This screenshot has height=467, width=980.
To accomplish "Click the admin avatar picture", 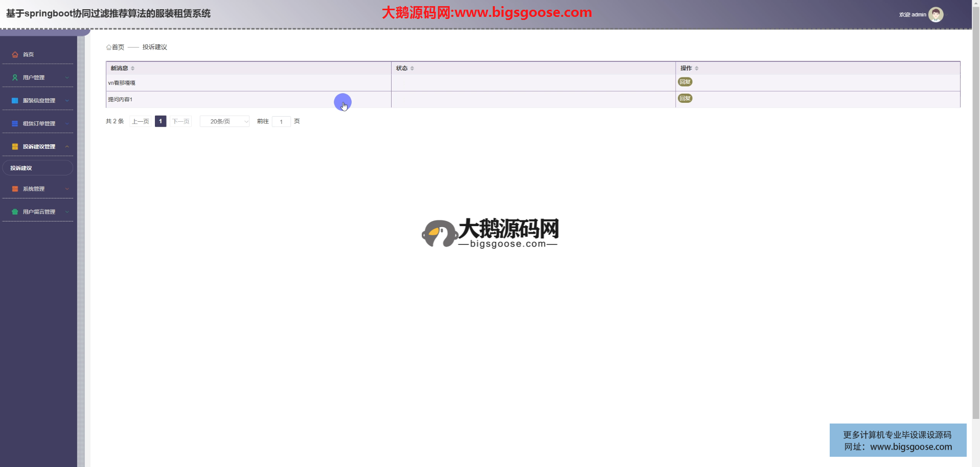I will pyautogui.click(x=936, y=15).
